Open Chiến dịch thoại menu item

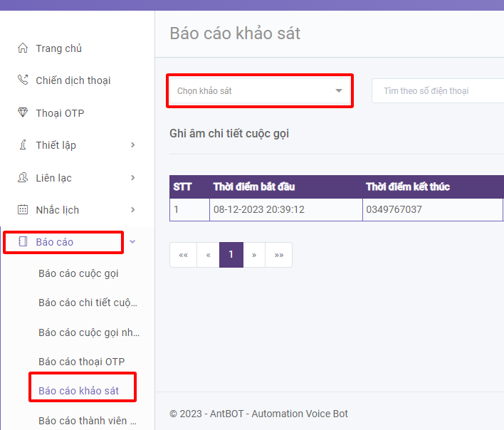pyautogui.click(x=73, y=80)
